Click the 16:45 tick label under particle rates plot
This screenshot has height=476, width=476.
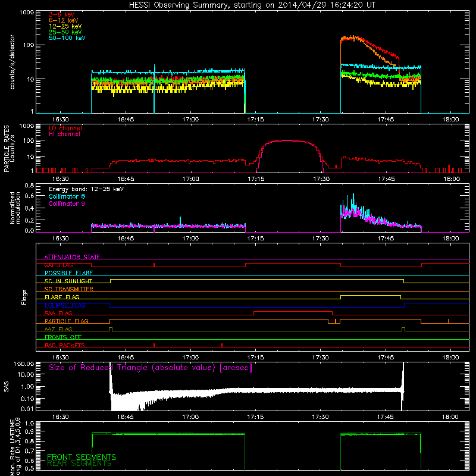click(x=126, y=179)
